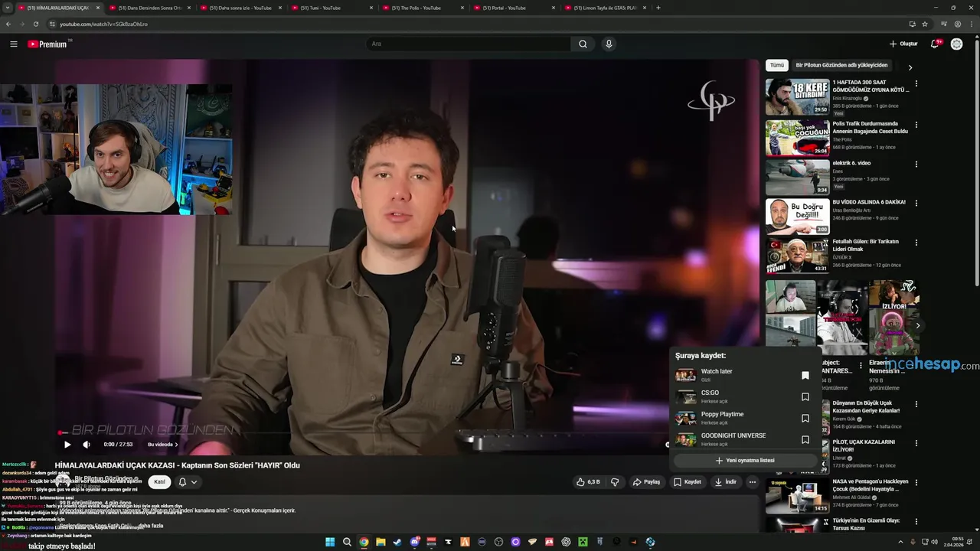This screenshot has width=980, height=551.
Task: Click the YouTube Ara search field
Action: tap(469, 44)
